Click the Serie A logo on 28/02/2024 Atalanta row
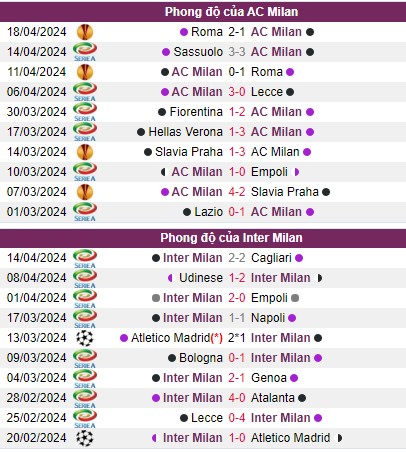406x452 pixels. point(85,398)
